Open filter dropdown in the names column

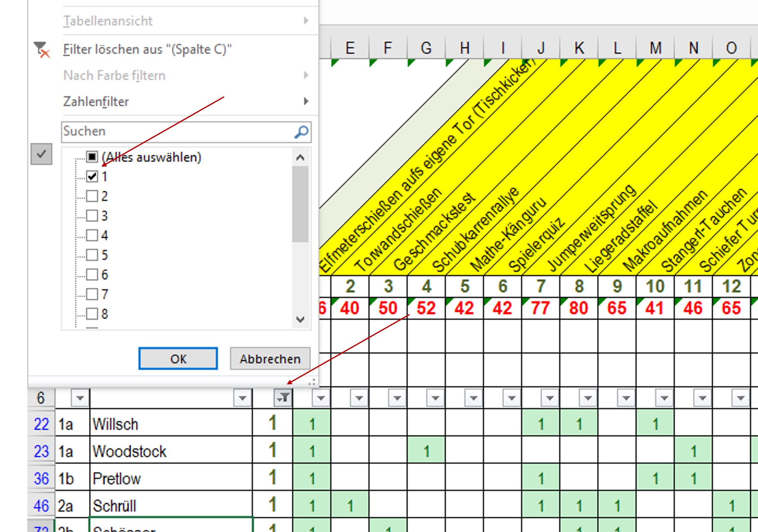242,398
